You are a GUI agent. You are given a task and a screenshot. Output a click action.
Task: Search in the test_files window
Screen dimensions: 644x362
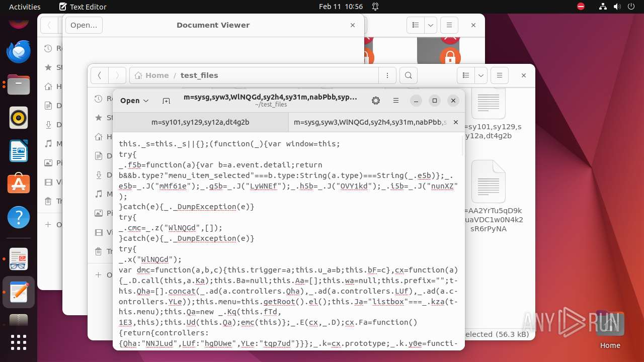409,75
